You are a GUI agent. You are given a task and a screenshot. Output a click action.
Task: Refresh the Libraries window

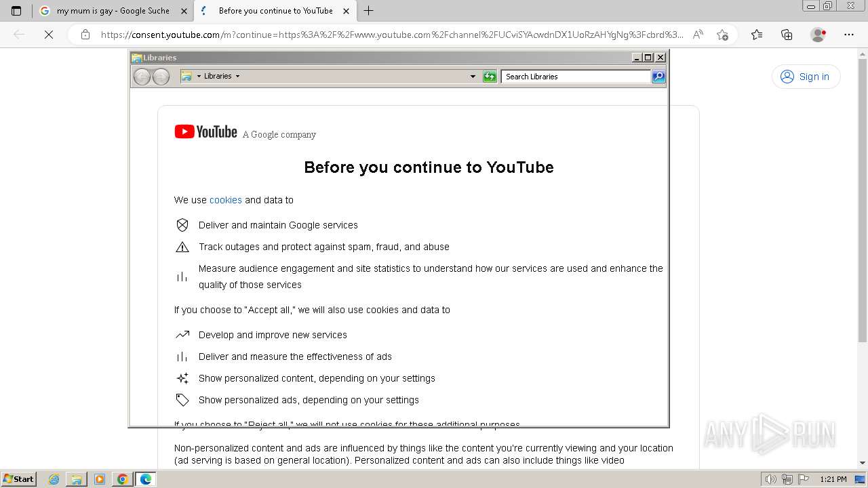point(490,77)
